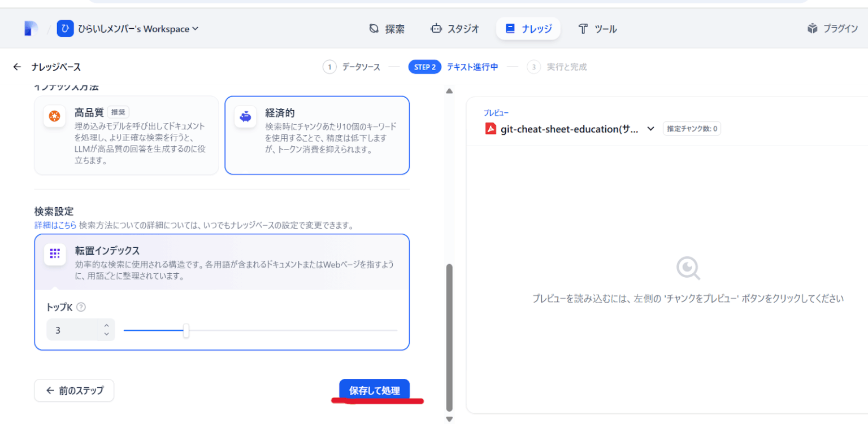
Task: Open the 探索 (Explore) section
Action: pyautogui.click(x=387, y=28)
